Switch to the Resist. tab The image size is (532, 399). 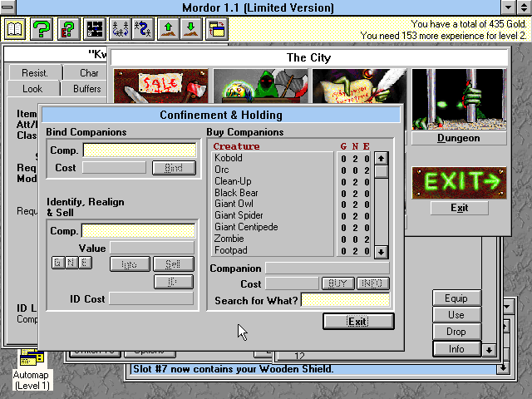[x=35, y=72]
